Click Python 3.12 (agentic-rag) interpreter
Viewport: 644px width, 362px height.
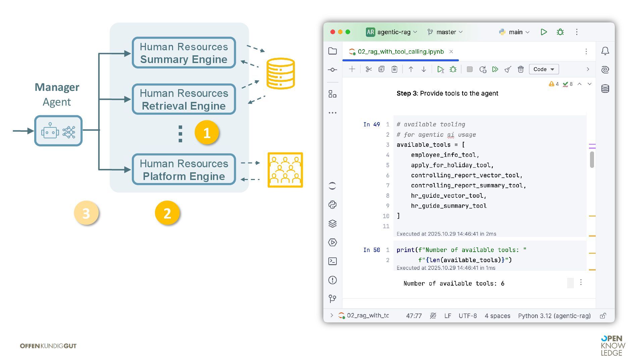tap(554, 316)
